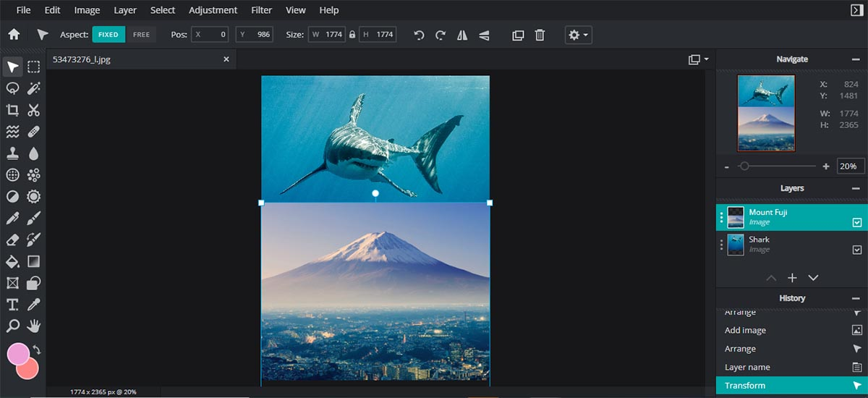
Task: Click the pink foreground color swatch
Action: (x=18, y=354)
